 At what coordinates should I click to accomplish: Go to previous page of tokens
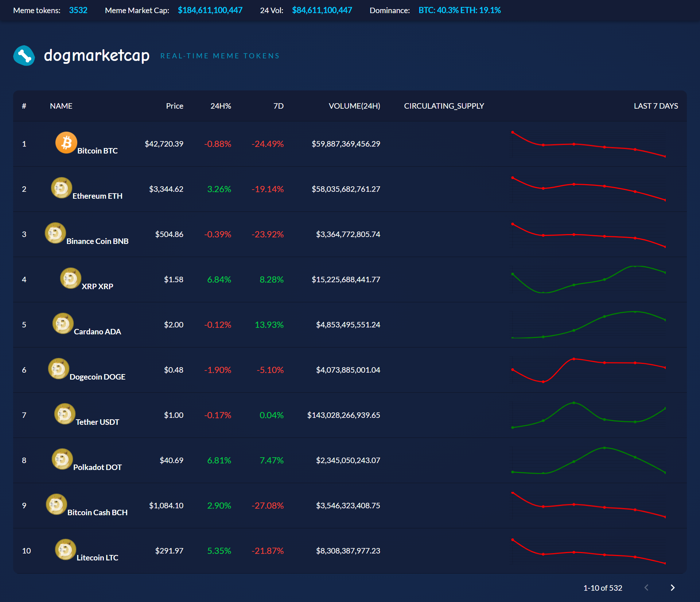pos(646,588)
